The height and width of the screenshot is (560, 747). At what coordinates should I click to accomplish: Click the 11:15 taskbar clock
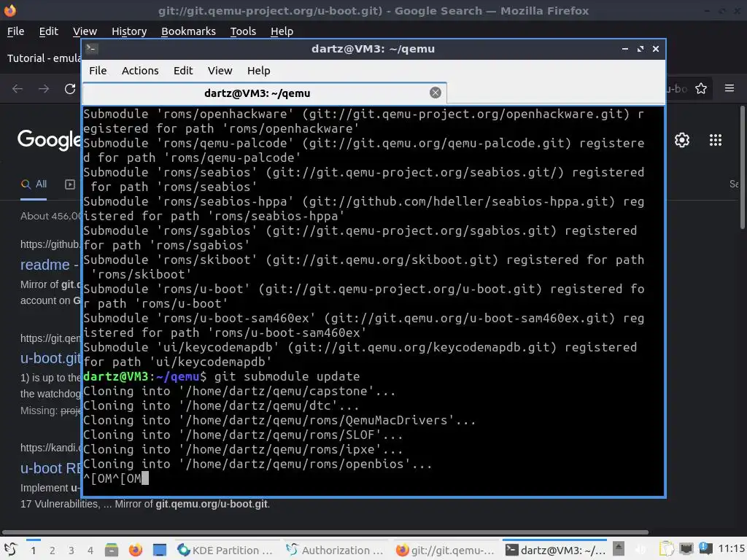point(731,548)
